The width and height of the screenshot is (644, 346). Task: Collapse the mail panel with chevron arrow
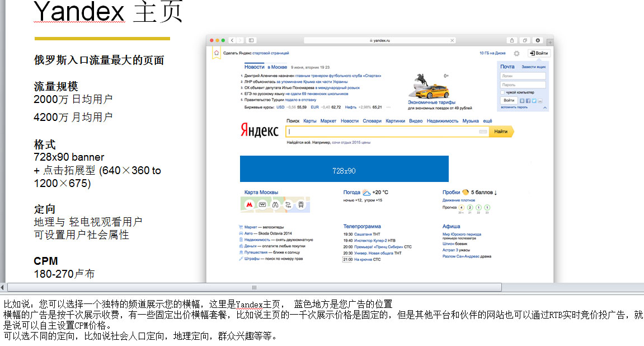click(x=545, y=107)
